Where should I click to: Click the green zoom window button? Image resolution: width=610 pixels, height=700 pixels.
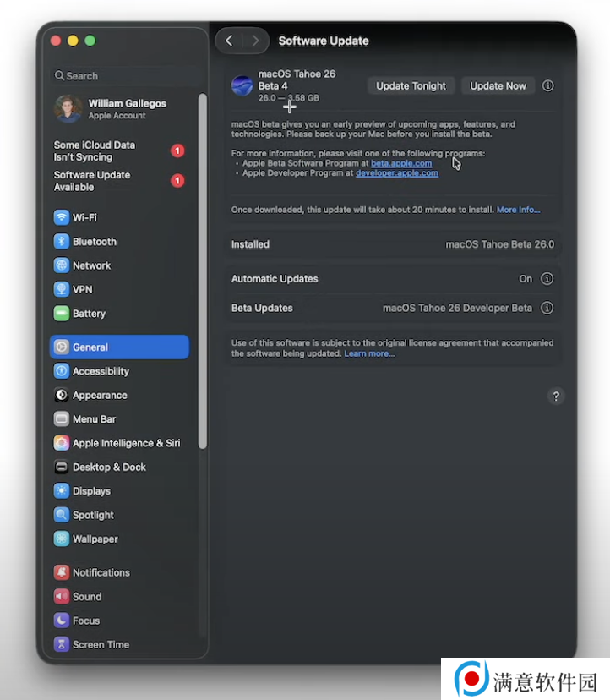click(90, 41)
